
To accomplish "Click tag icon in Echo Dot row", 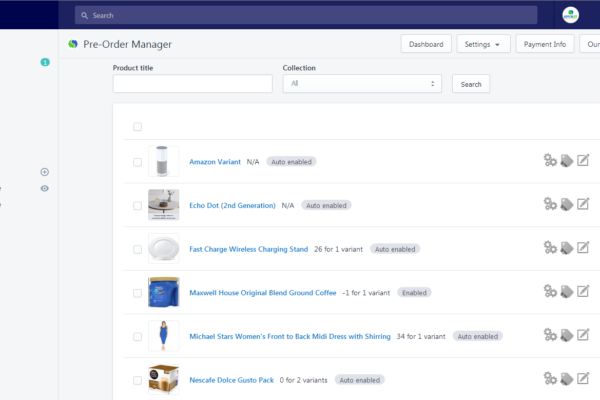I will 567,204.
